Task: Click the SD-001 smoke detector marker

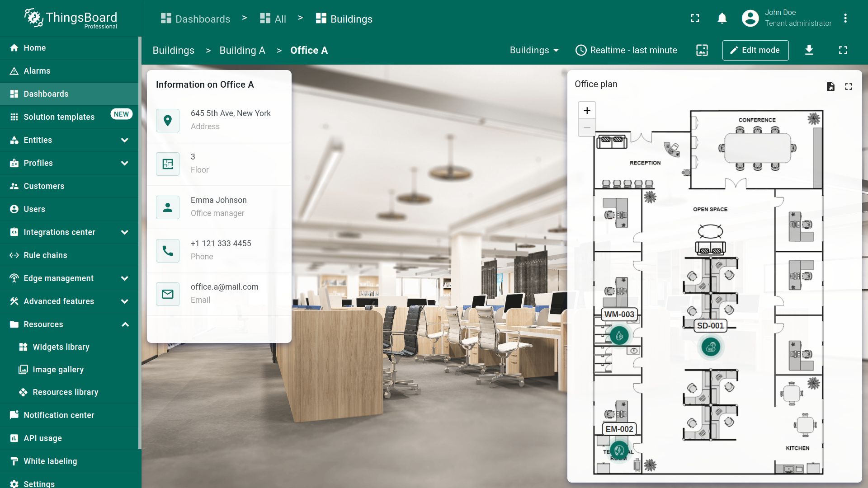Action: (711, 347)
